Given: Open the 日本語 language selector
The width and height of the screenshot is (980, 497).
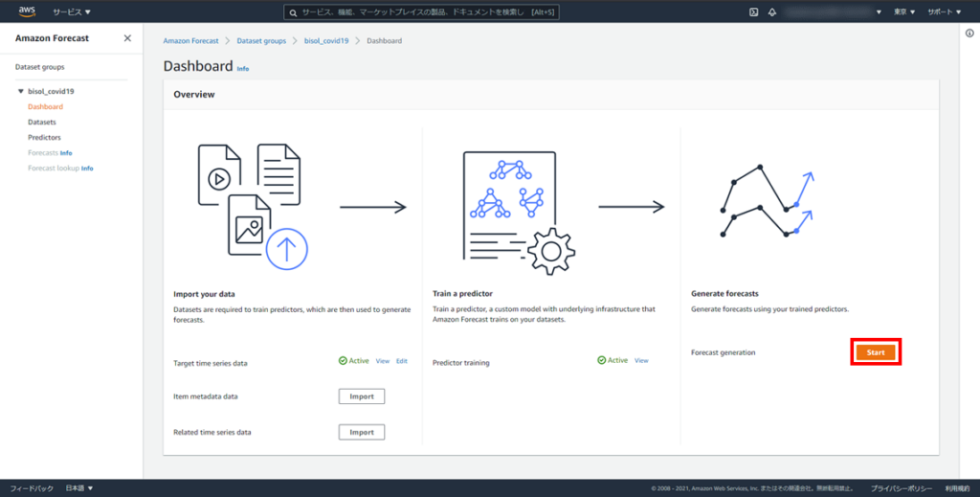Looking at the screenshot, I should [x=79, y=488].
